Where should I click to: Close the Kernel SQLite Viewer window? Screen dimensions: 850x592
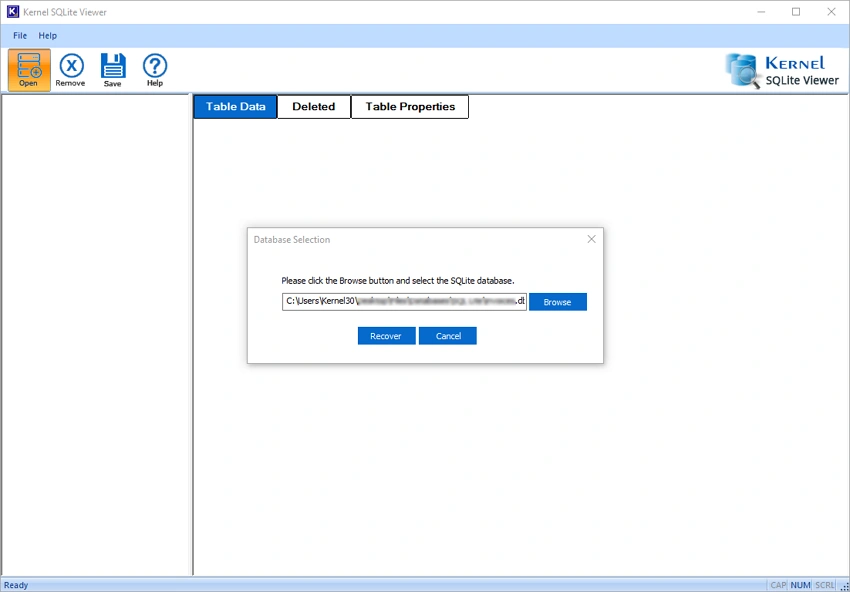[831, 12]
